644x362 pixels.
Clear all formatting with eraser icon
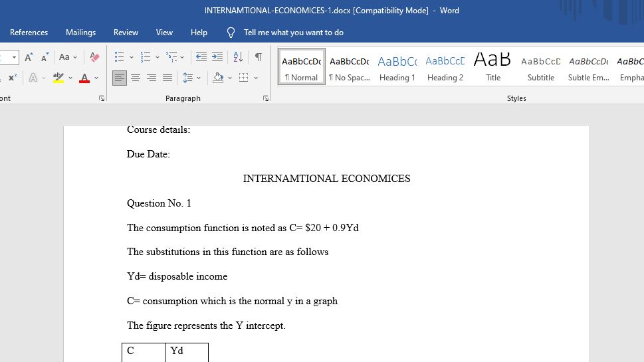tap(94, 57)
